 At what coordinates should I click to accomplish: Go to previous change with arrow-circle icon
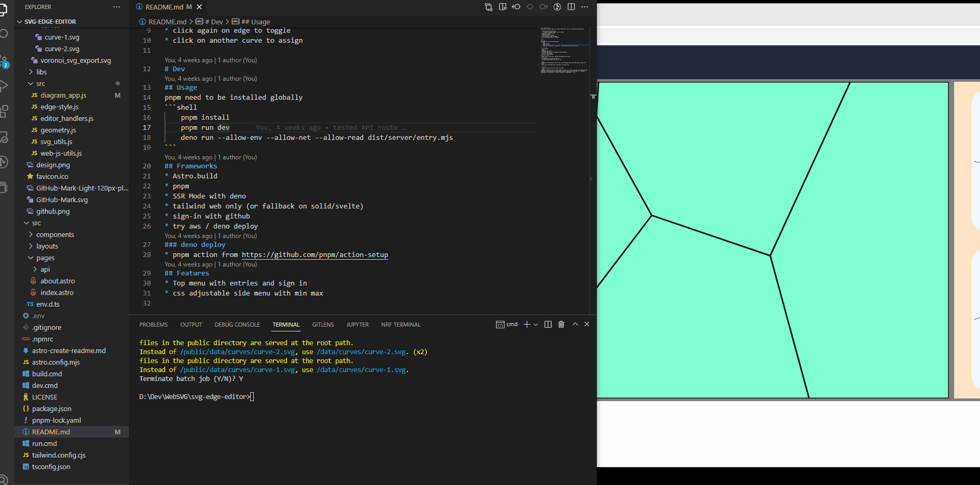click(x=516, y=7)
